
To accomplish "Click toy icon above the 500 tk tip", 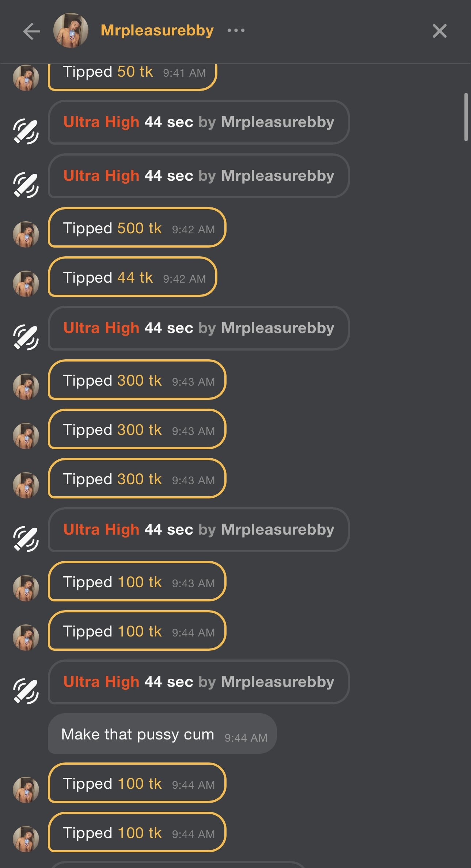I will (x=26, y=185).
